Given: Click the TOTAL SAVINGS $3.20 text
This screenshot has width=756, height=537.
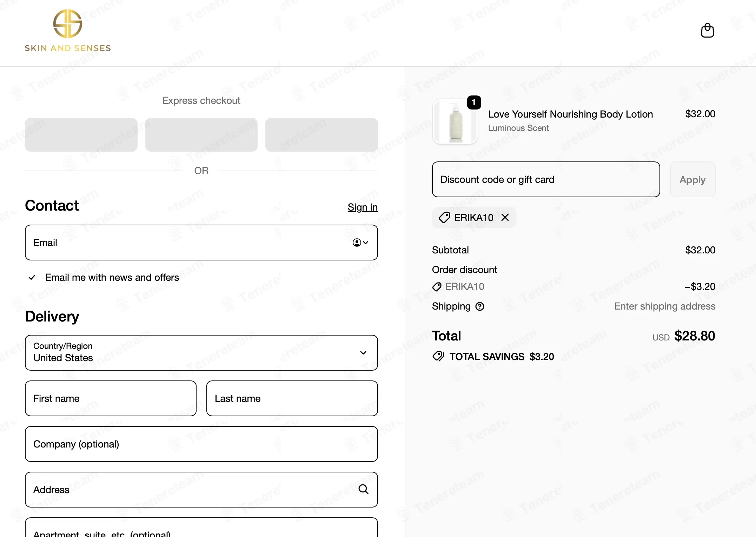Looking at the screenshot, I should point(502,357).
